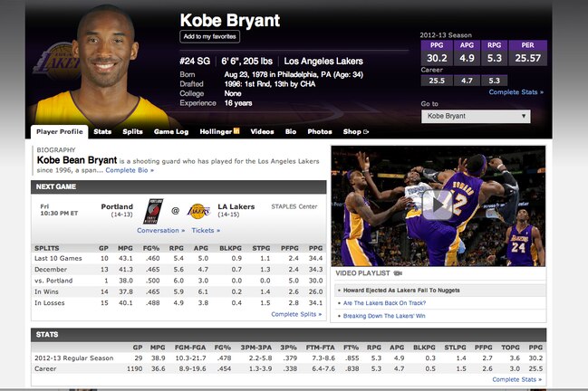Viewport: 588px width, 391px height.
Task: Click the 'In Losses' splits row label
Action: click(x=50, y=303)
